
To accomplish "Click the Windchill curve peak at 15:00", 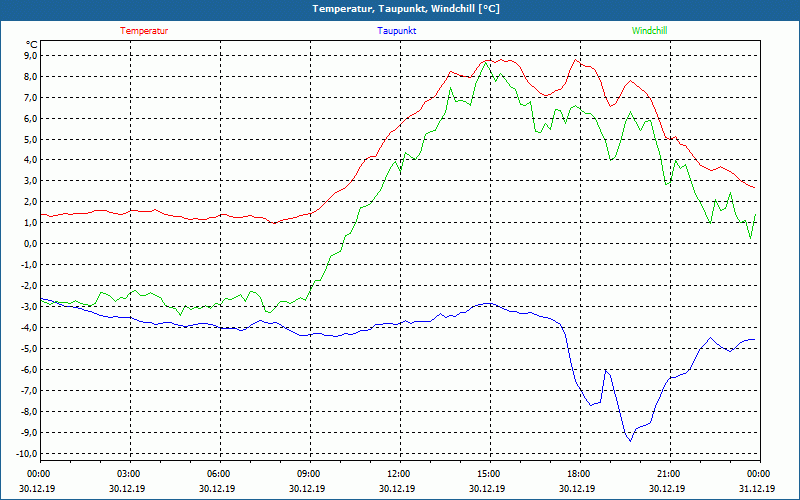I will point(485,63).
